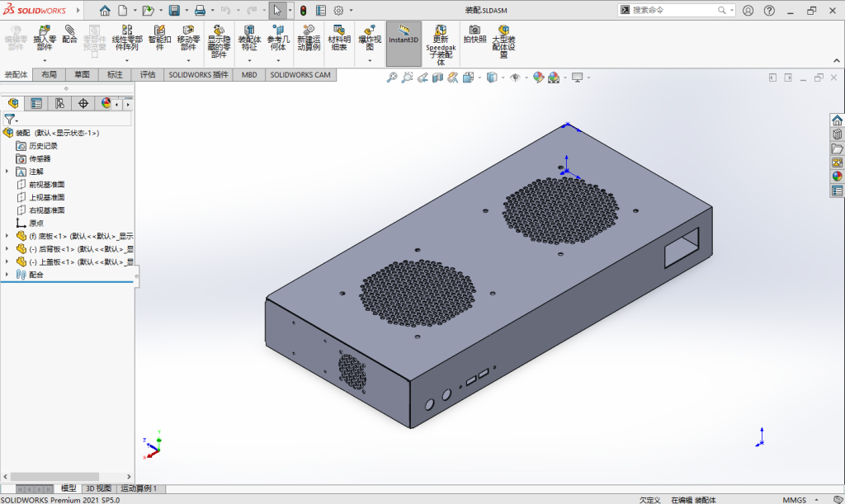Toggle the Hide/Show Items eye icon
The height and width of the screenshot is (504, 845).
coord(515,78)
